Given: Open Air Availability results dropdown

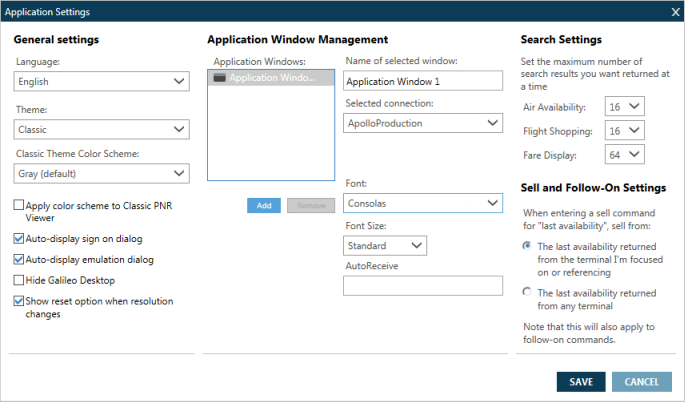Looking at the screenshot, I should (625, 106).
